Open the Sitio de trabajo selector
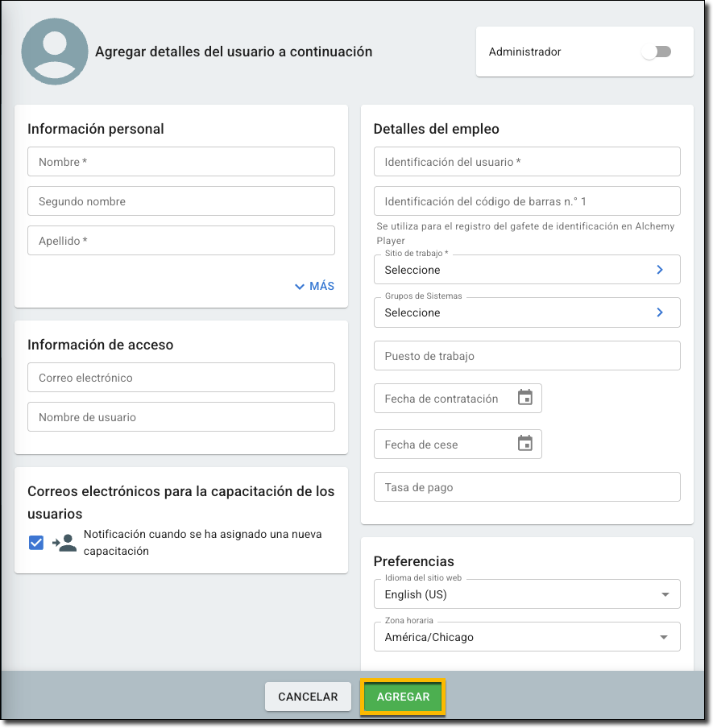 [527, 270]
